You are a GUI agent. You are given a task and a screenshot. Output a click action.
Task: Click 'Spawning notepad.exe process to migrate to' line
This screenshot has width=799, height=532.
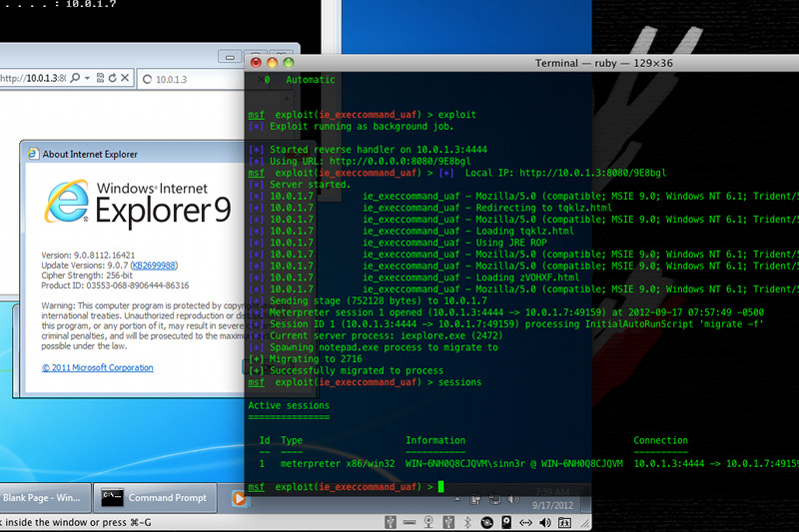click(384, 347)
